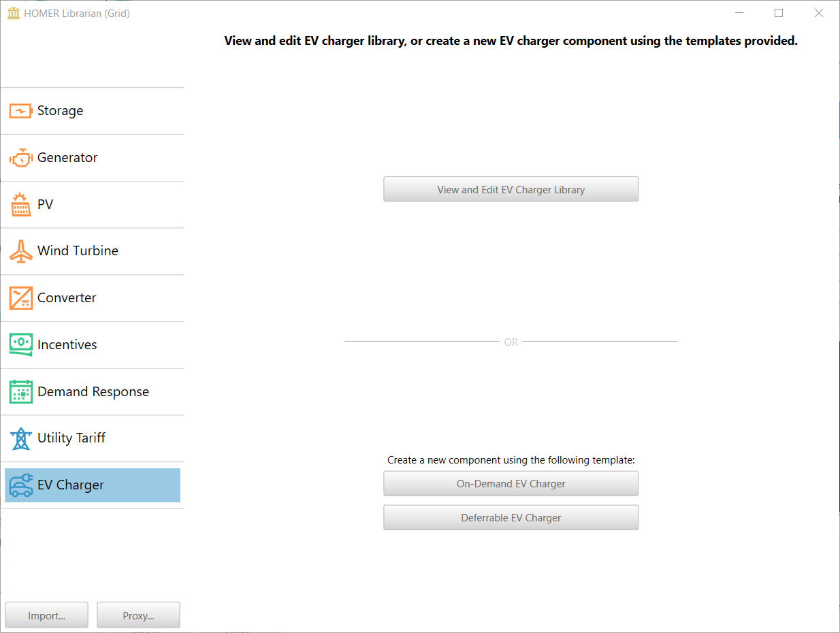This screenshot has width=840, height=633.
Task: Create an On-Demand EV Charger template
Action: click(x=511, y=484)
